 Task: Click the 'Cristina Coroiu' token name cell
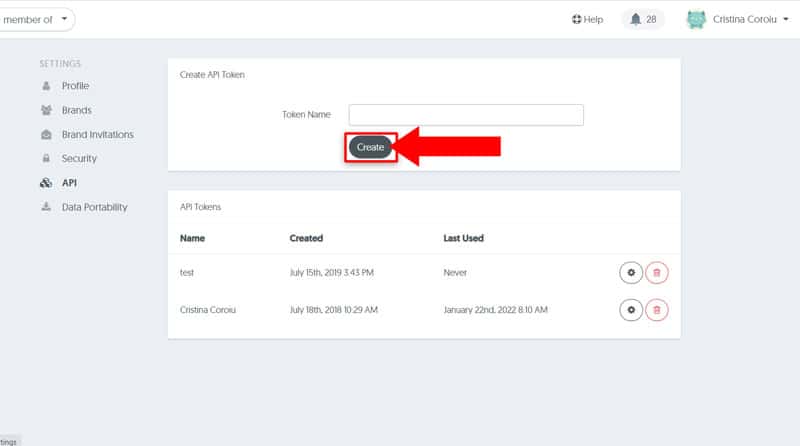[208, 310]
